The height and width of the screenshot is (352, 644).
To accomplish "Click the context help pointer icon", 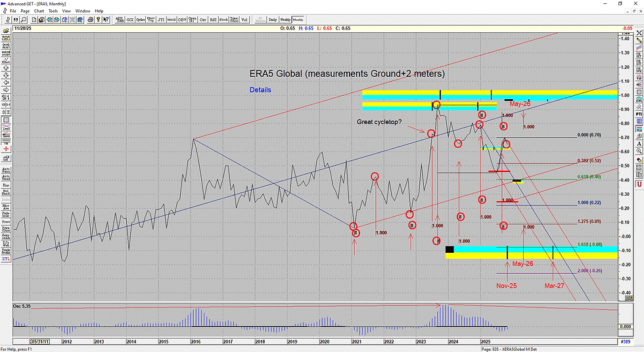I will pyautogui.click(x=106, y=20).
